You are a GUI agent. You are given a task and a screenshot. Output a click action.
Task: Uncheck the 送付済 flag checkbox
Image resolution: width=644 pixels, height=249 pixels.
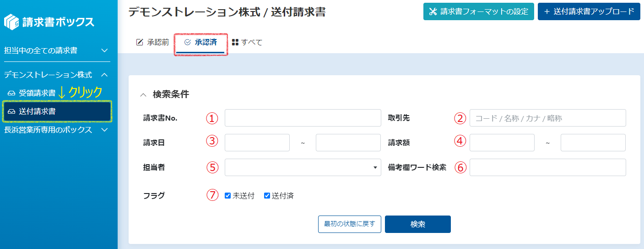pyautogui.click(x=267, y=196)
